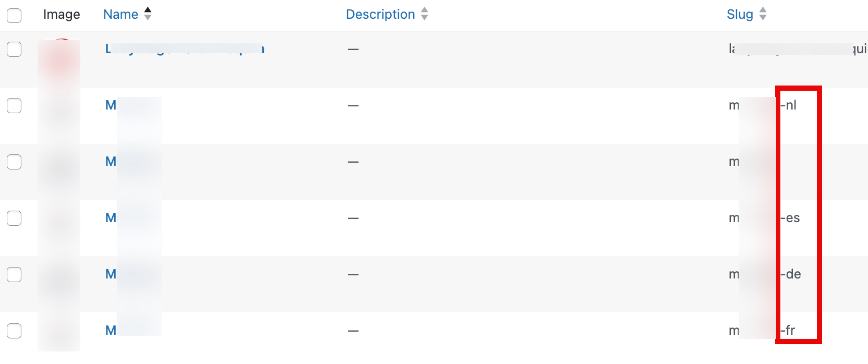Image resolution: width=868 pixels, height=364 pixels.
Task: Open the name link in the "-fr" row
Action: point(111,331)
